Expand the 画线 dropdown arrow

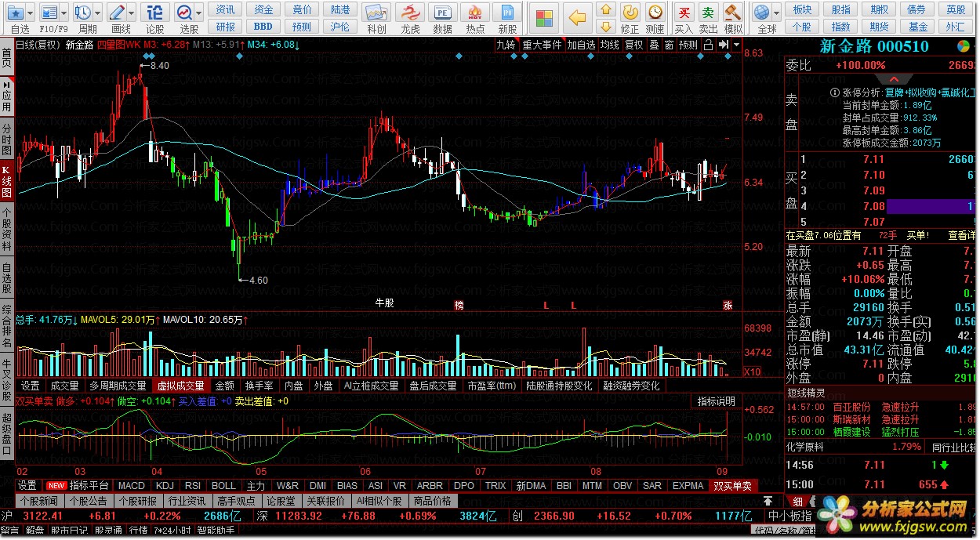pyautogui.click(x=132, y=13)
